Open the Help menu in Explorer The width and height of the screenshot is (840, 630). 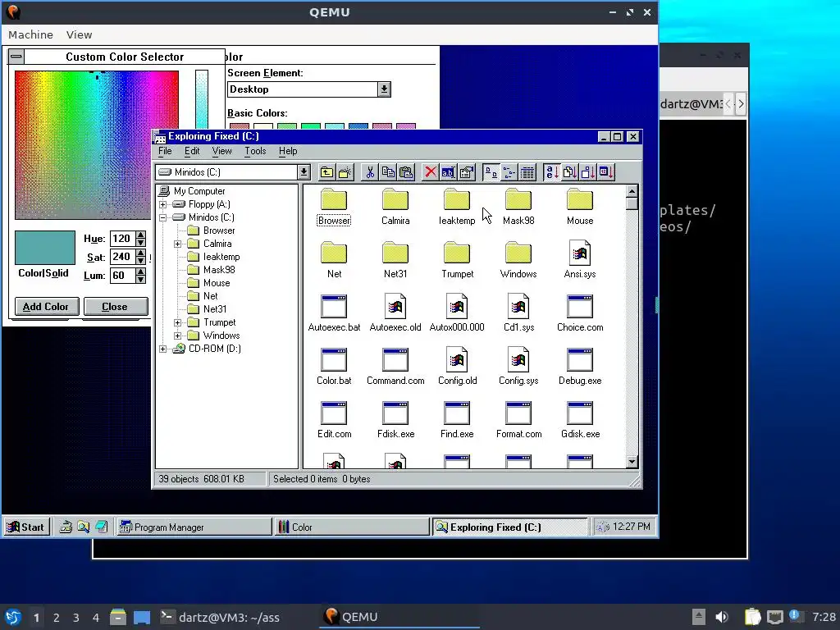click(x=288, y=151)
